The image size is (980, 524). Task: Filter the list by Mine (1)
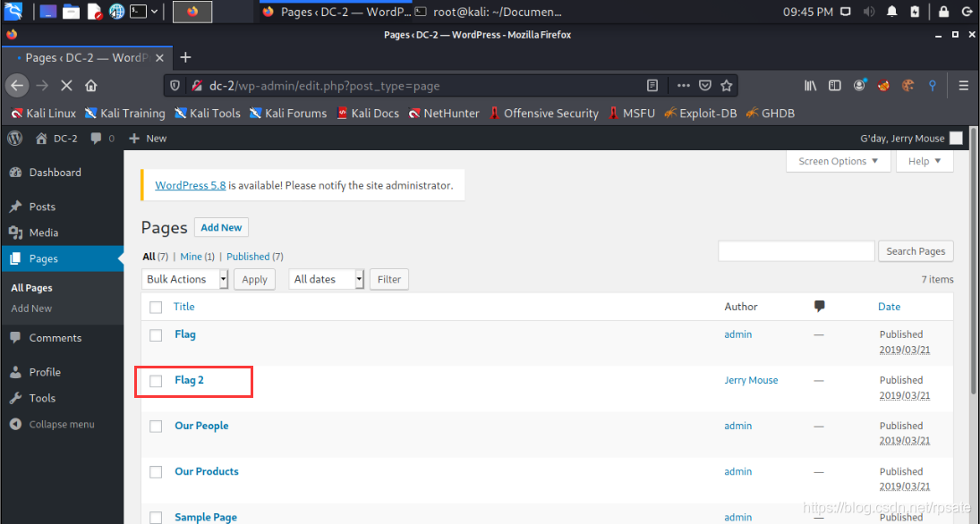point(197,257)
